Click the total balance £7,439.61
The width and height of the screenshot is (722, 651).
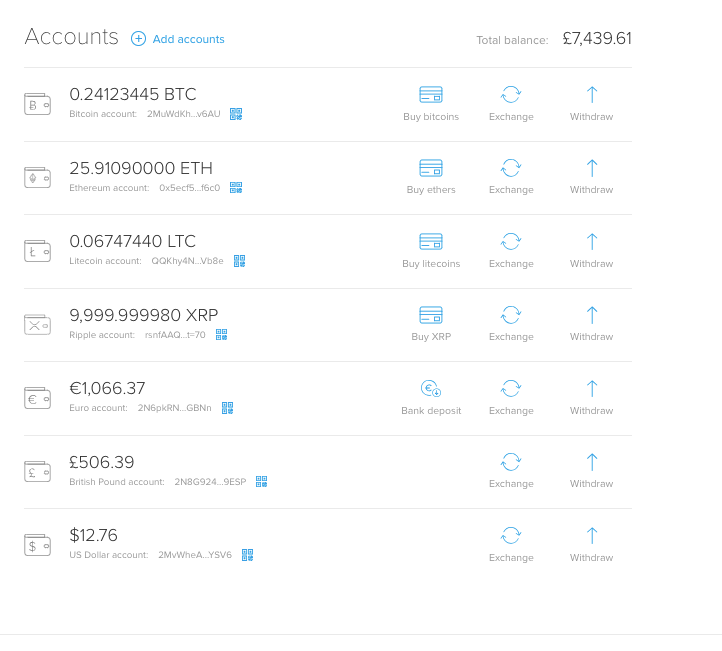point(597,39)
